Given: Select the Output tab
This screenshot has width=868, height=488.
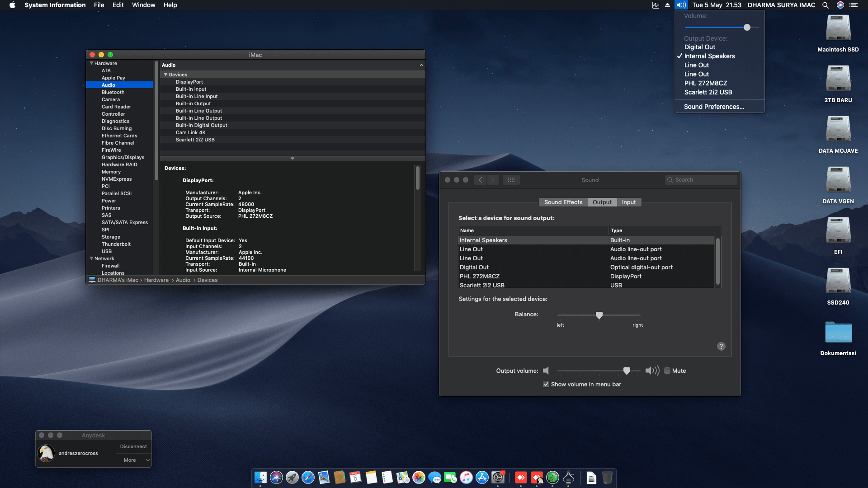Looking at the screenshot, I should (x=602, y=202).
